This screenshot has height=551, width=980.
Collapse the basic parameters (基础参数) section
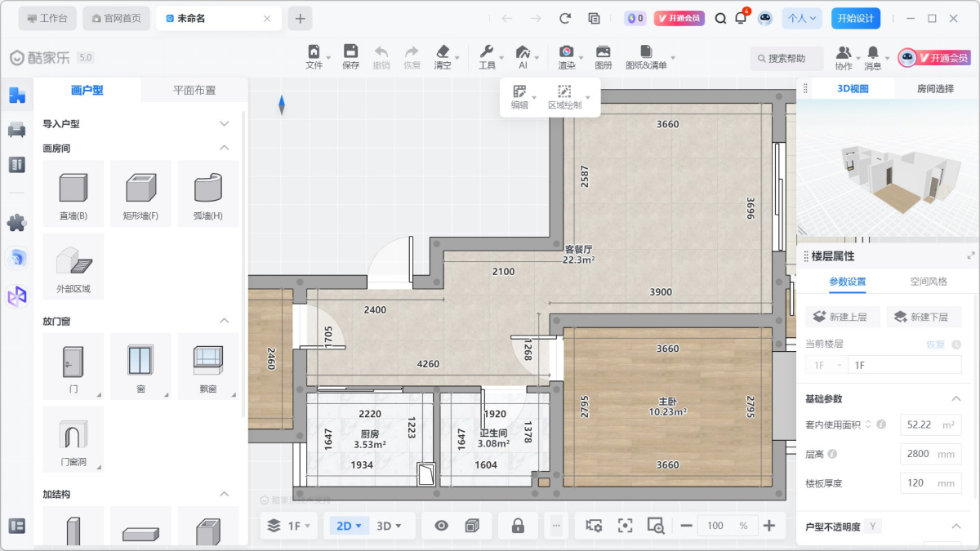point(955,399)
